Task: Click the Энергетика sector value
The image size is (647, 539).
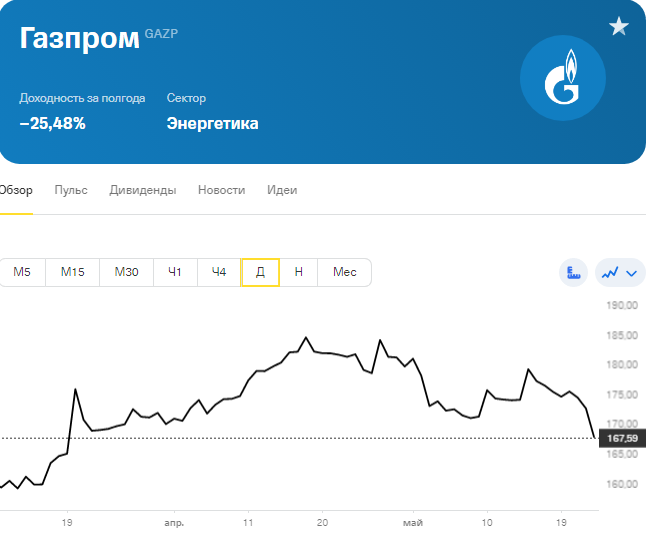Action: tap(213, 123)
